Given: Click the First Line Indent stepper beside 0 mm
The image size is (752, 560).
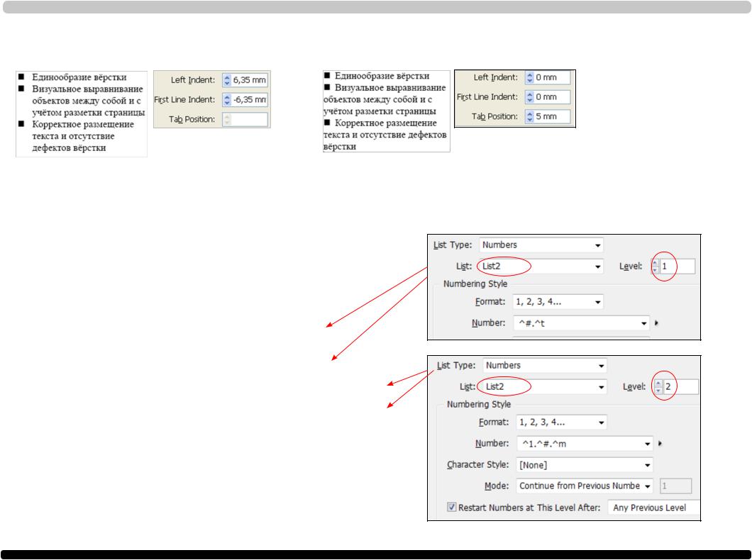Looking at the screenshot, I should click(529, 97).
